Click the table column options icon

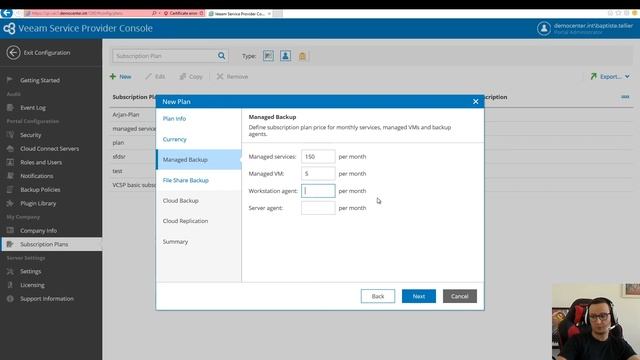tap(625, 97)
